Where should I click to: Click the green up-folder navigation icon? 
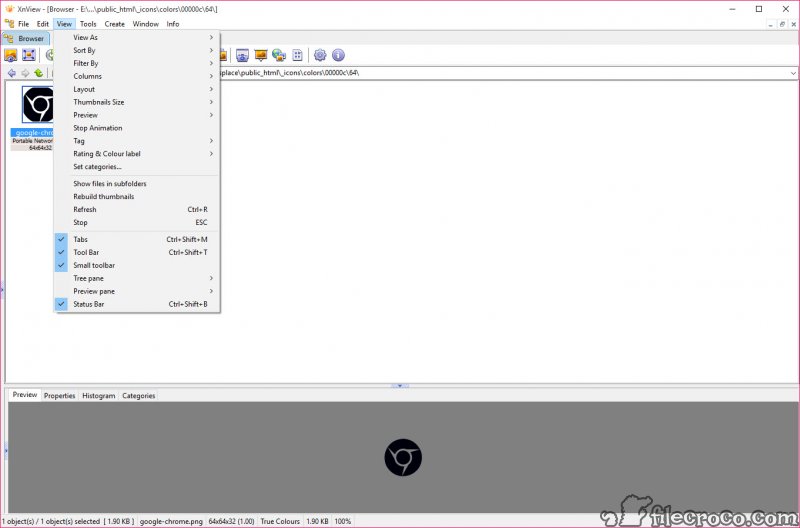(x=38, y=73)
